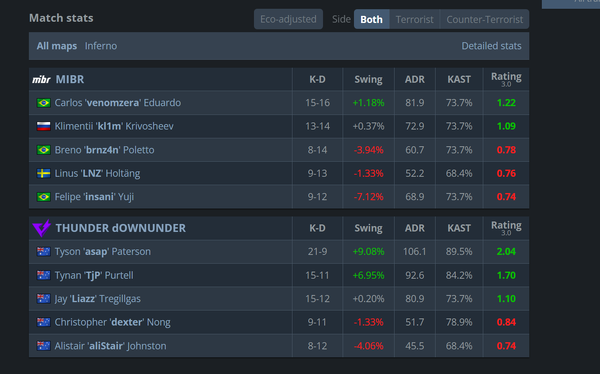Viewport: 600px width, 374px height.
Task: Toggle the Eco-adjusted stats button
Action: [x=288, y=19]
